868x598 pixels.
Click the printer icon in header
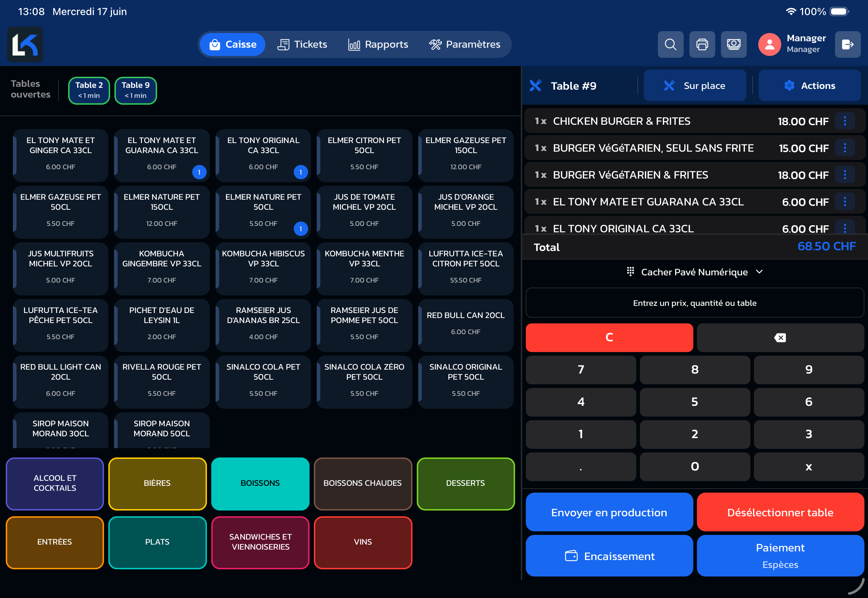(x=702, y=44)
